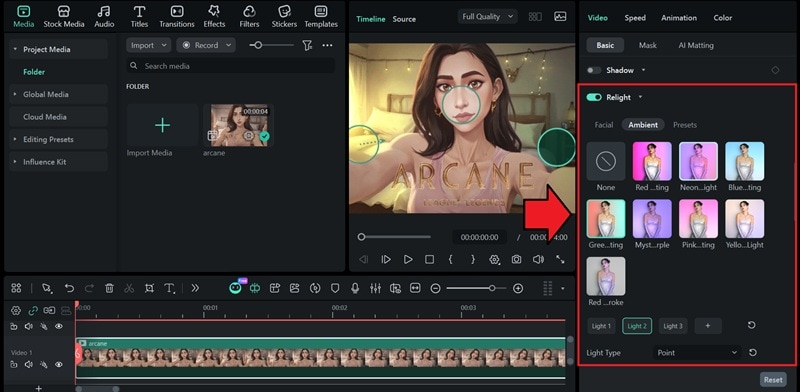Viewport: 800px width, 392px height.
Task: Click the preview playback progress slider
Action: [393, 237]
